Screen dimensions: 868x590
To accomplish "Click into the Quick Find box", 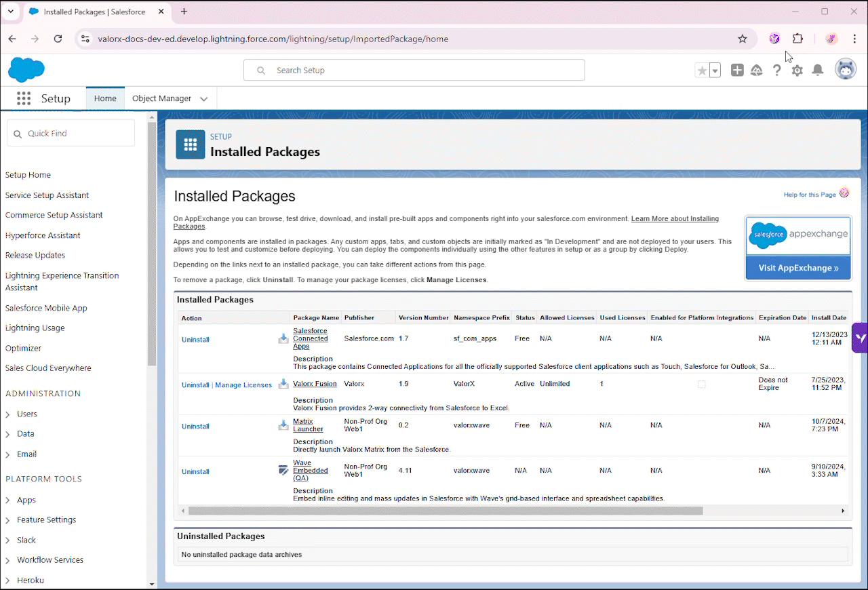I will [71, 134].
